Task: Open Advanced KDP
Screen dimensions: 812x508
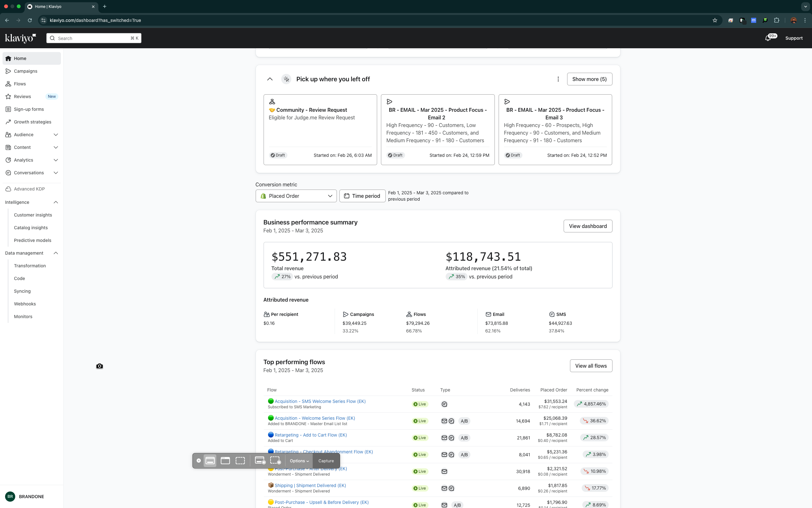Action: coord(29,189)
